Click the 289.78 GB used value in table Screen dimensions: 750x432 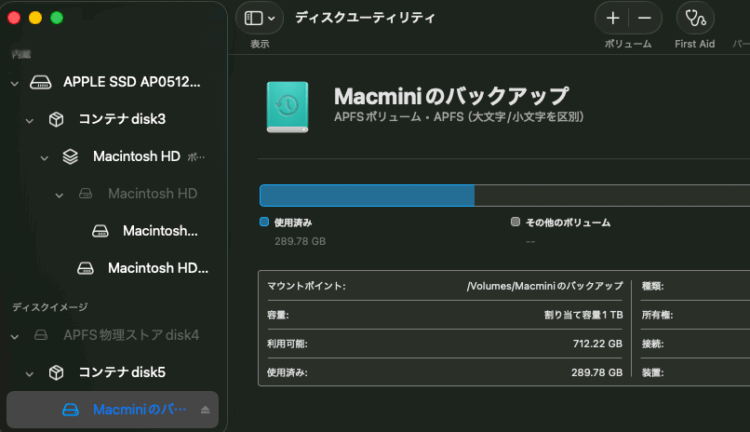pos(597,372)
